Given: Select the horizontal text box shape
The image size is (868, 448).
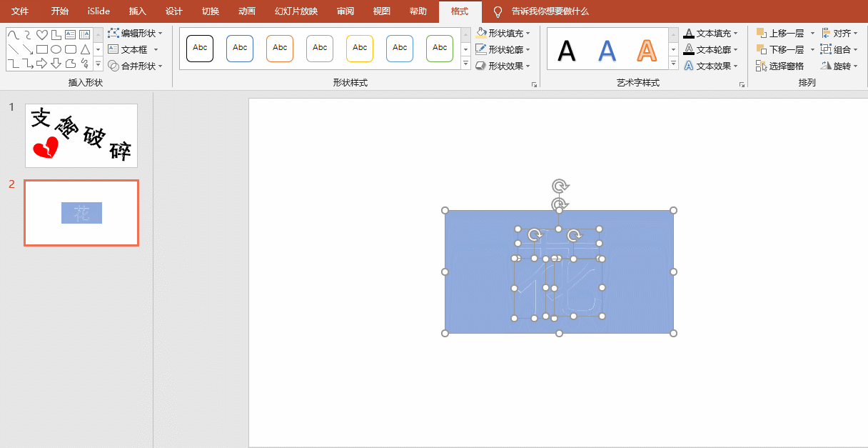Looking at the screenshot, I should coord(71,35).
